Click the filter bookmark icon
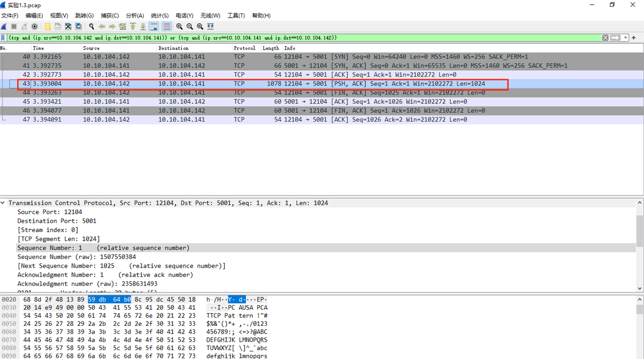644x359 pixels. [x=3, y=37]
